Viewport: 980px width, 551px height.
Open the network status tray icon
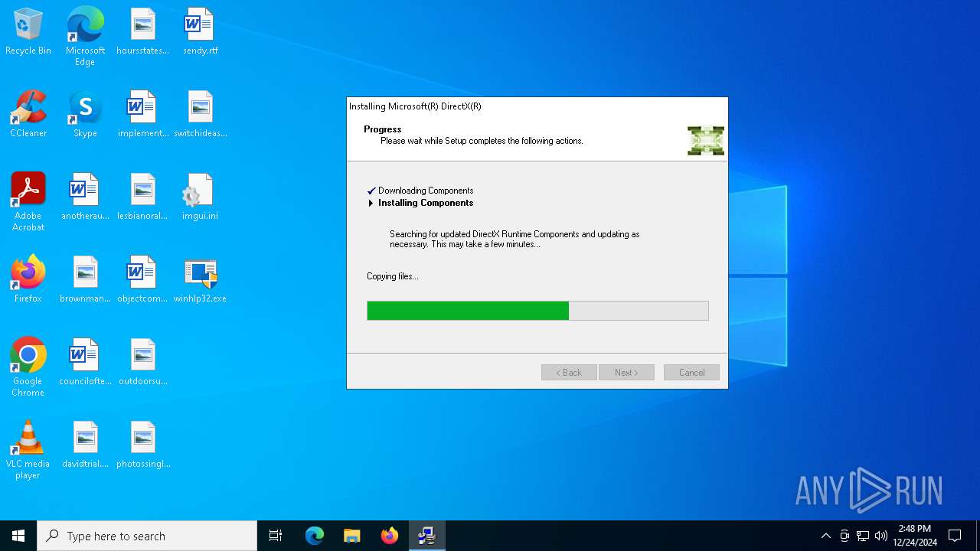[863, 536]
